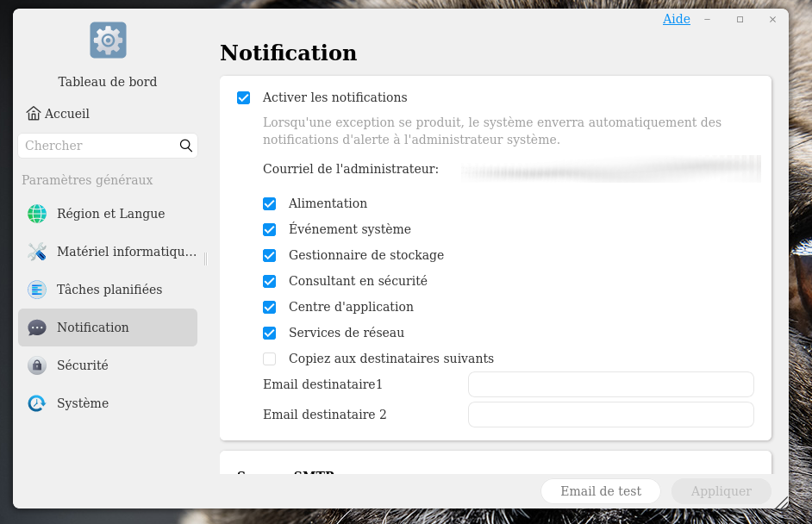
Task: Enable Copiez aux destinataires suivants
Action: coord(270,359)
